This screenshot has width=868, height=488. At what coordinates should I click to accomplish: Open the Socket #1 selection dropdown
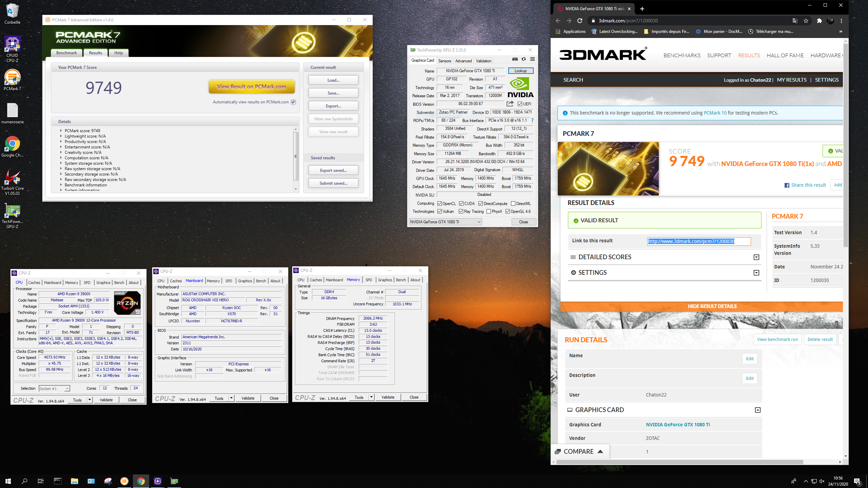point(54,388)
